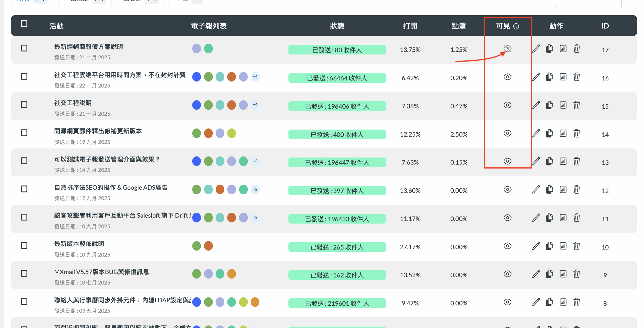Image resolution: width=644 pixels, height=328 pixels.
Task: Edit the 最新經銷商報價方案說明 campaign with the pencil icon
Action: (x=536, y=49)
